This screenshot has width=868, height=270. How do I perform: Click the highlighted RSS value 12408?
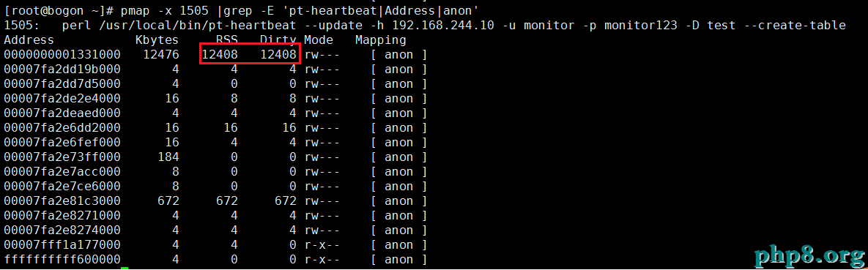point(220,55)
